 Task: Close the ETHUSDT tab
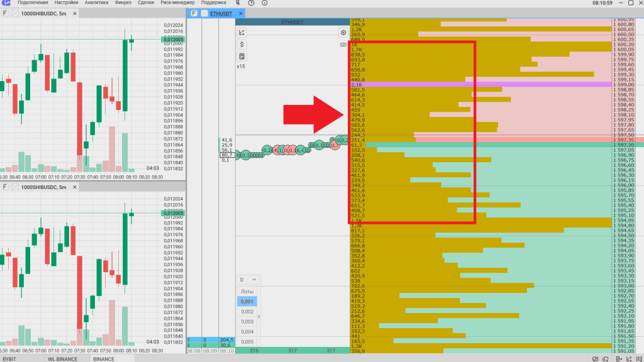[x=240, y=13]
